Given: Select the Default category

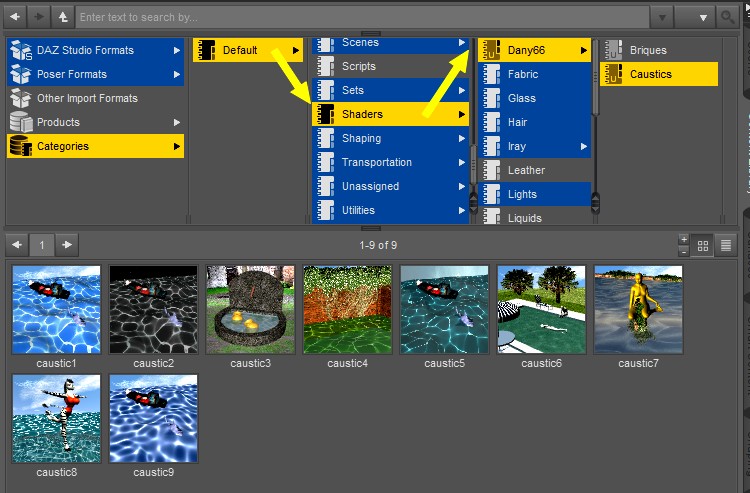Looking at the screenshot, I should (248, 50).
